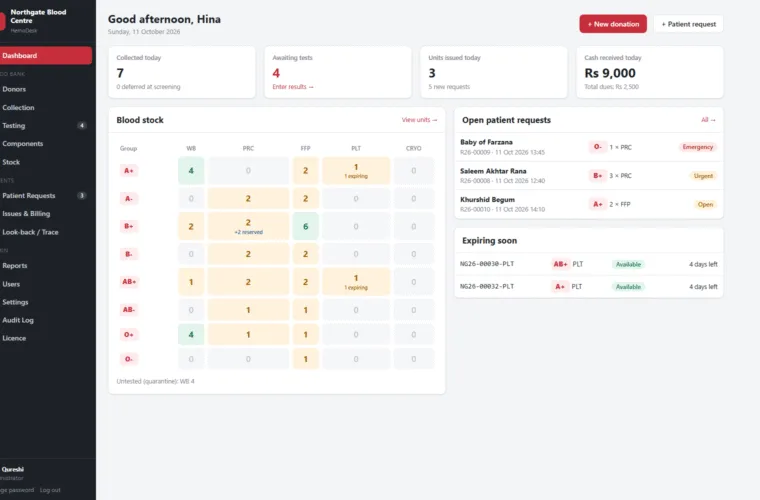Click the O- group badge in Blood stock
The height and width of the screenshot is (500, 760).
128,359
